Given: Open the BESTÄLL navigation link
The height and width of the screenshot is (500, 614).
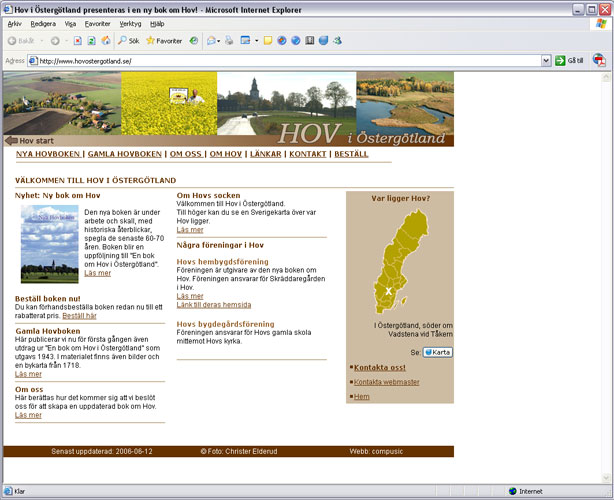Looking at the screenshot, I should point(351,154).
